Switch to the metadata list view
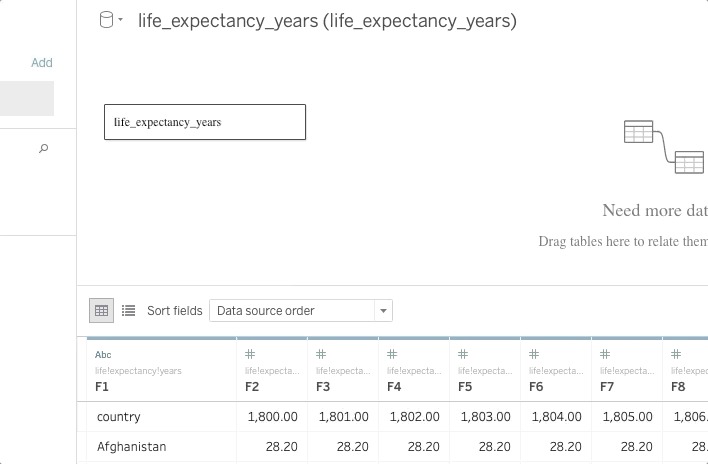Viewport: 708px width, 464px height. (128, 311)
